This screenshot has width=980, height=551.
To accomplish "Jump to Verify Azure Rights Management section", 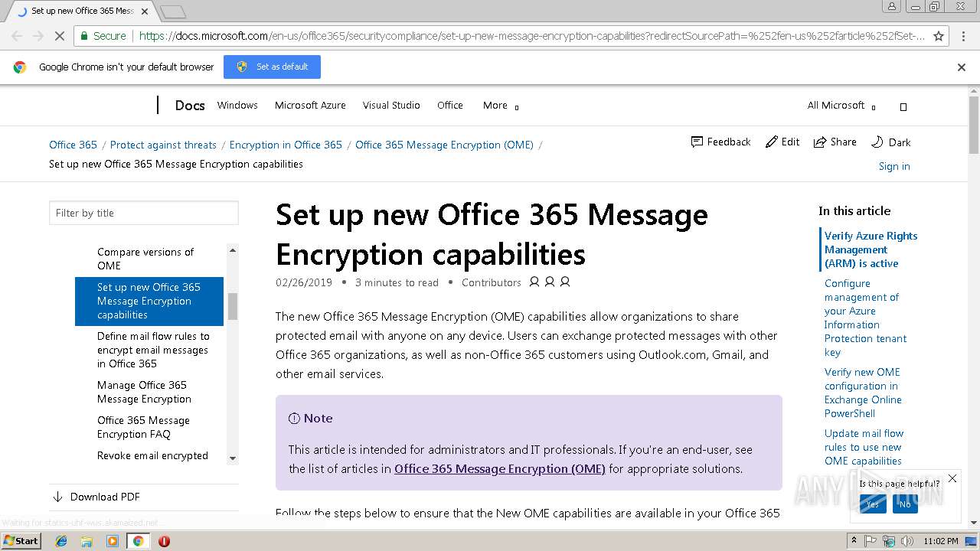I will click(x=871, y=249).
